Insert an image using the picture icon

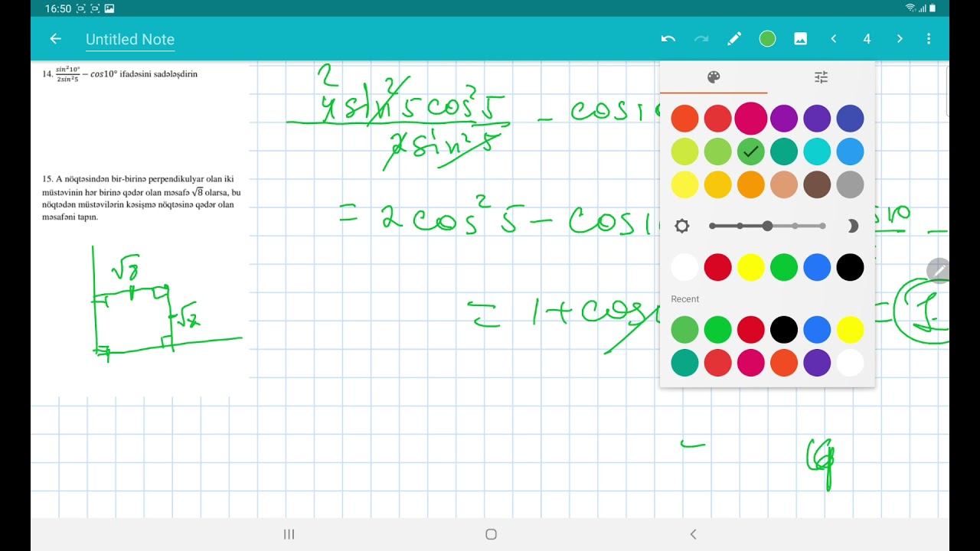pos(801,38)
